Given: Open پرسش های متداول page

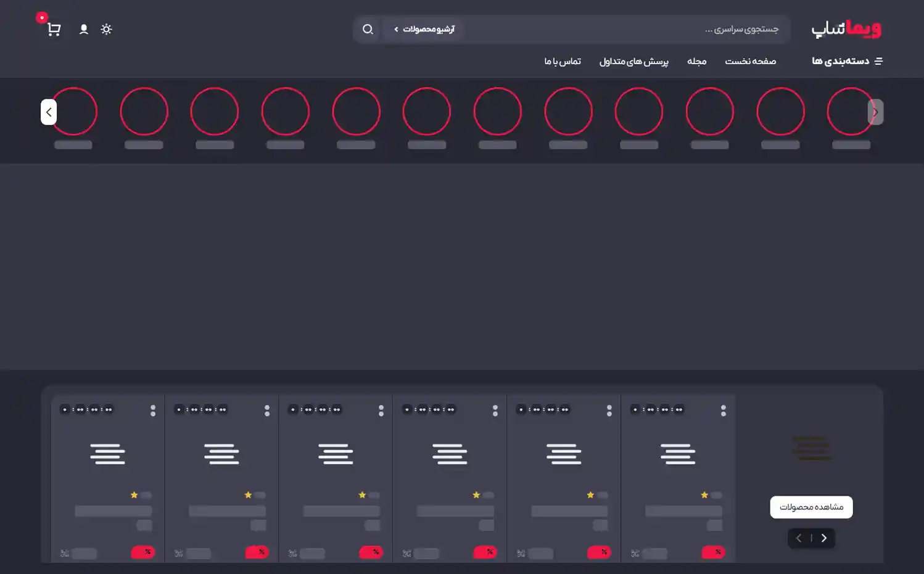Looking at the screenshot, I should 633,61.
